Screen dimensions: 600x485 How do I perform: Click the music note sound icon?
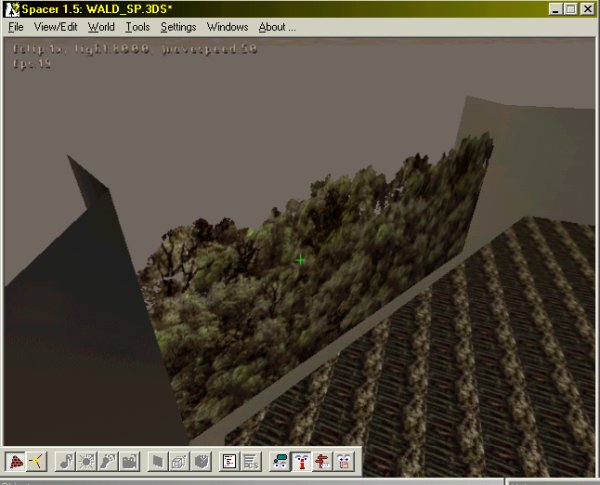pos(65,462)
